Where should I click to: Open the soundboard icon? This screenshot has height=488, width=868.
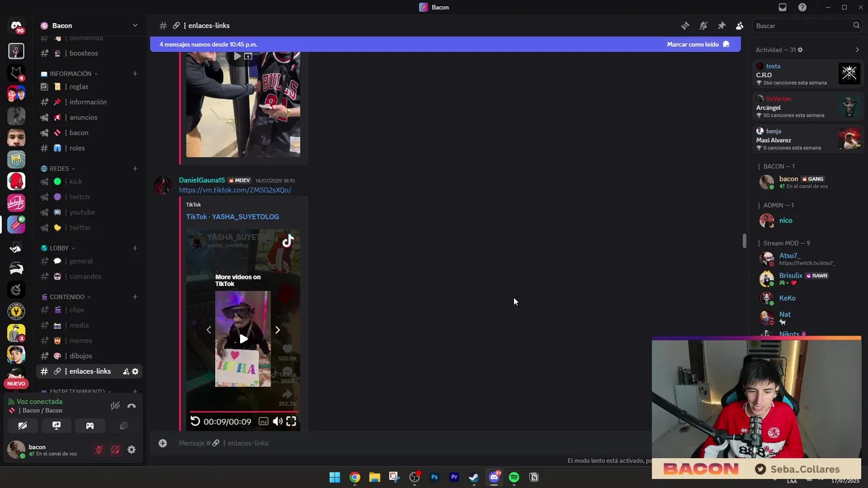click(123, 426)
